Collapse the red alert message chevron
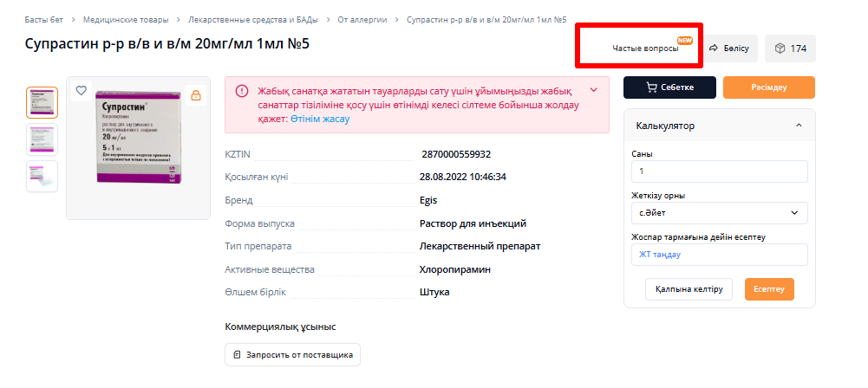This screenshot has height=388, width=868. (593, 89)
